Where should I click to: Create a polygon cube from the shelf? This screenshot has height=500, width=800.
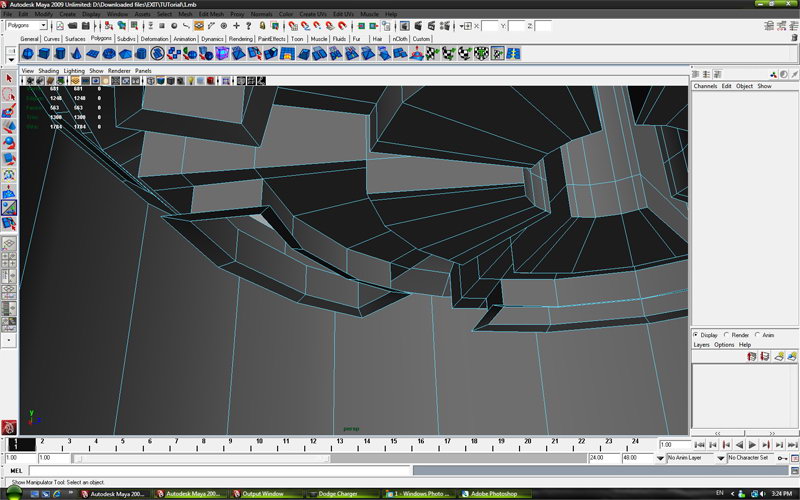point(44,54)
